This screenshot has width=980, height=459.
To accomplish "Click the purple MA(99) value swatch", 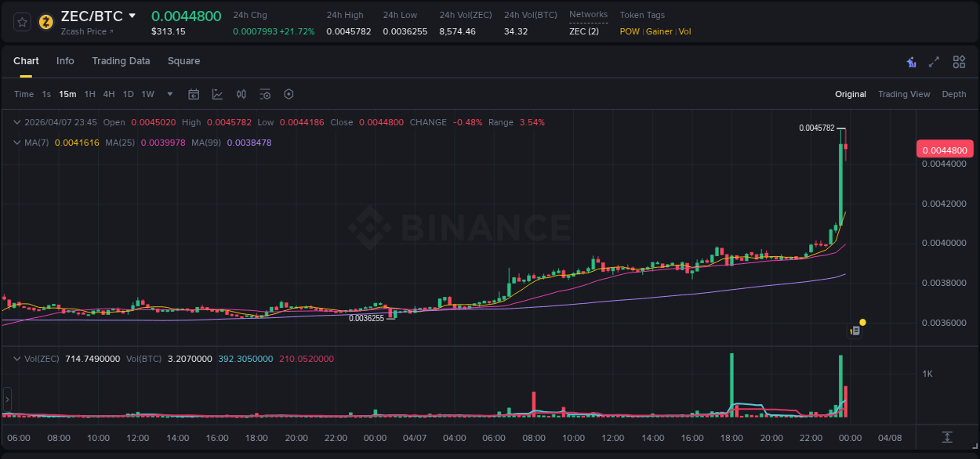I will pyautogui.click(x=249, y=143).
